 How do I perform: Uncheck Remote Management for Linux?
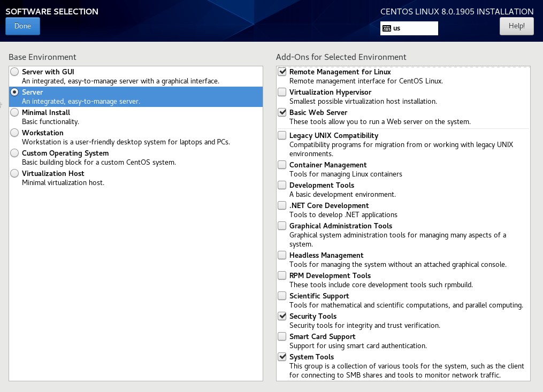tap(282, 72)
